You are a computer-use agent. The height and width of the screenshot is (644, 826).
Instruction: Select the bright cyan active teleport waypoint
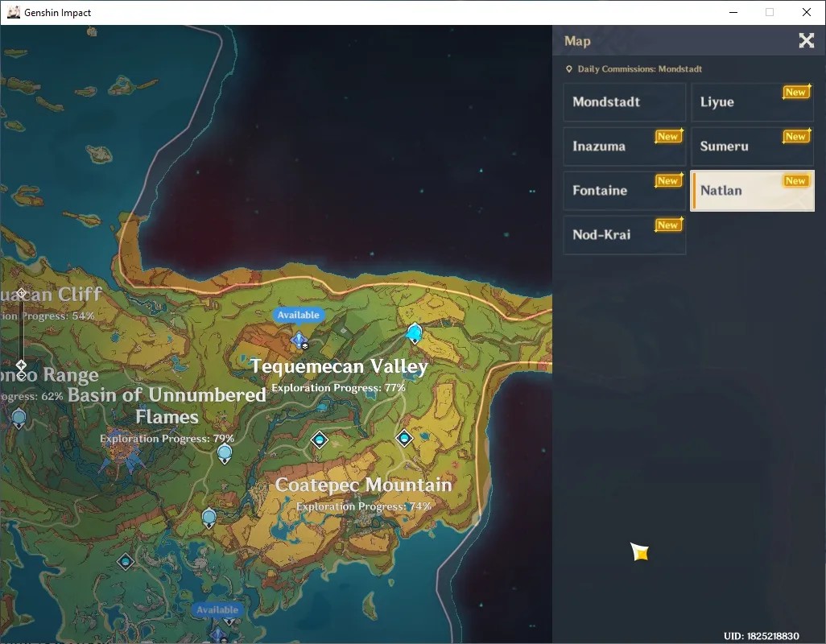click(415, 333)
